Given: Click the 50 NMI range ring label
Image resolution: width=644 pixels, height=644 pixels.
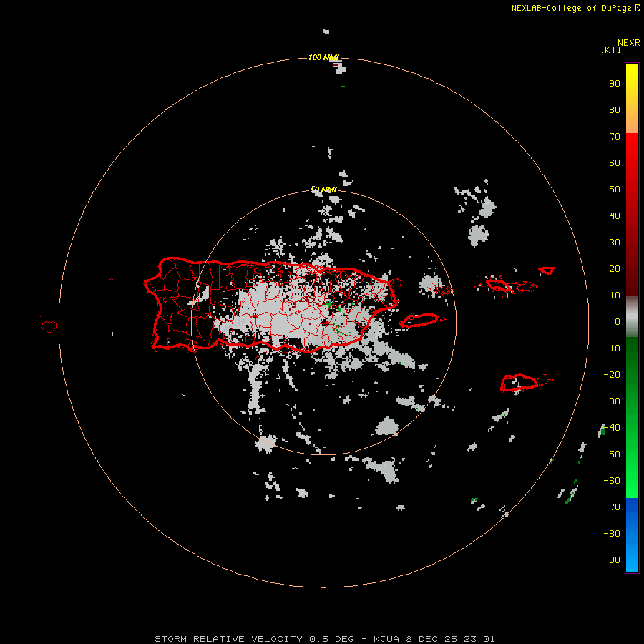Looking at the screenshot, I should click(x=323, y=190).
